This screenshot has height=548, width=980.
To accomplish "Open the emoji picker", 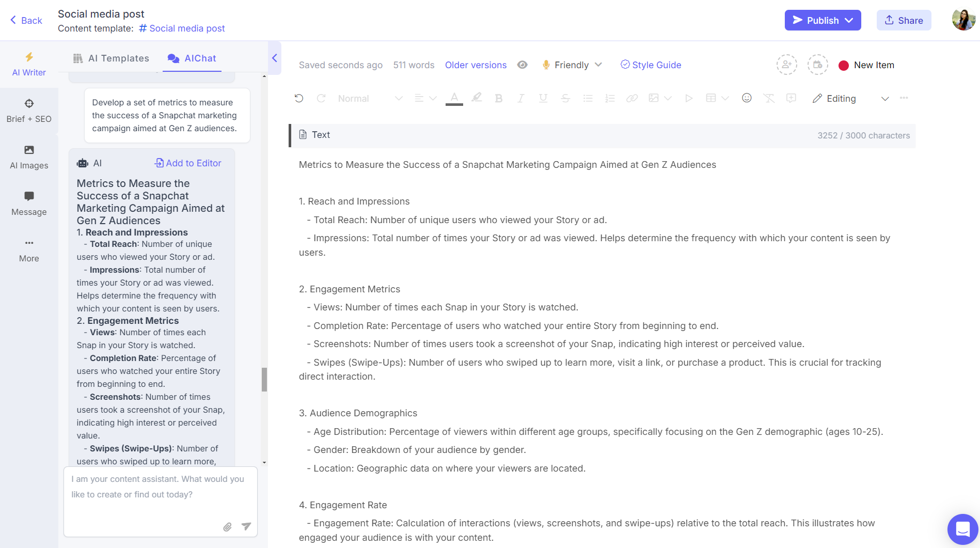I will pyautogui.click(x=747, y=98).
